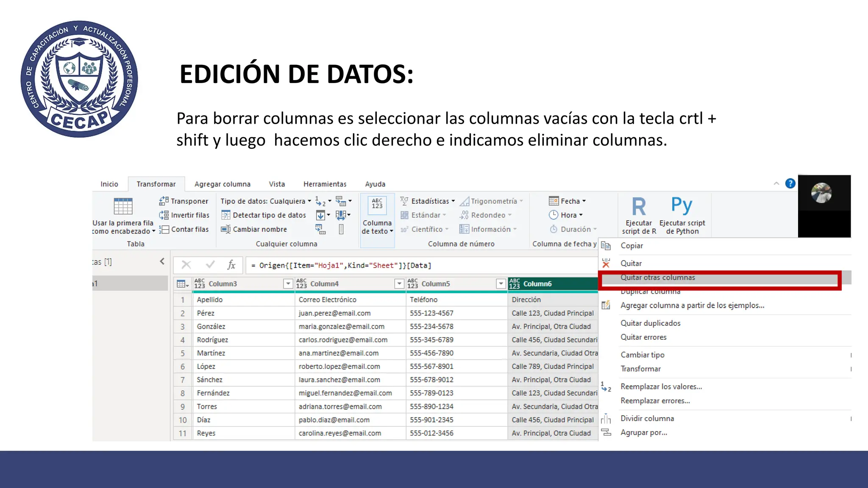The width and height of the screenshot is (868, 488).
Task: Switch to Inicio tab
Action: tap(109, 184)
